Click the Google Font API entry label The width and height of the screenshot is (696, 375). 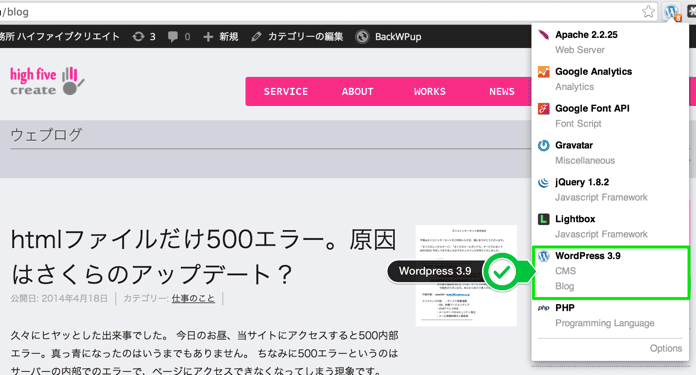[x=592, y=108]
